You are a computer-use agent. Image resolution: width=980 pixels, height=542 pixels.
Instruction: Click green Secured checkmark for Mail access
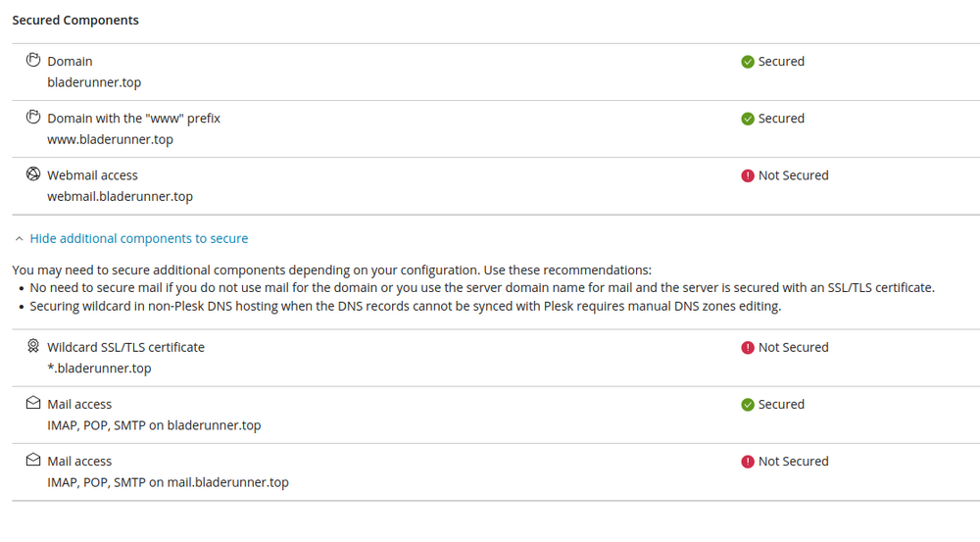click(748, 405)
